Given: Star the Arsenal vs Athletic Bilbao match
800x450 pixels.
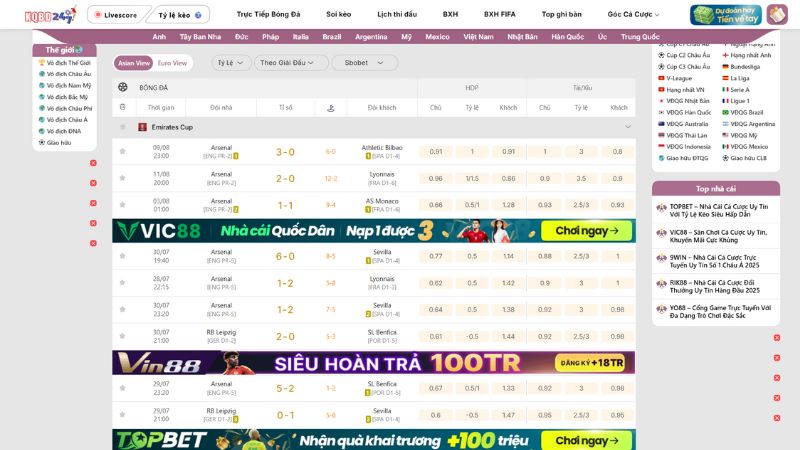Looking at the screenshot, I should 123,152.
